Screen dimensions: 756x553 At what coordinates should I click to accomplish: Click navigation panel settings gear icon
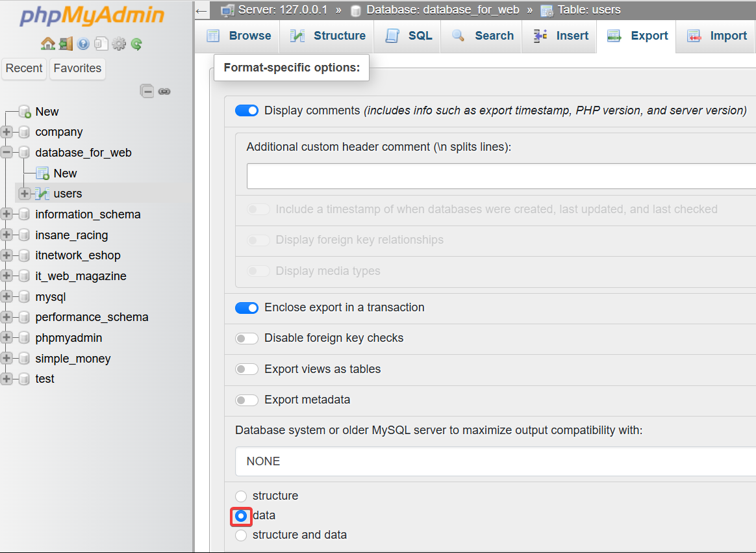pyautogui.click(x=118, y=44)
